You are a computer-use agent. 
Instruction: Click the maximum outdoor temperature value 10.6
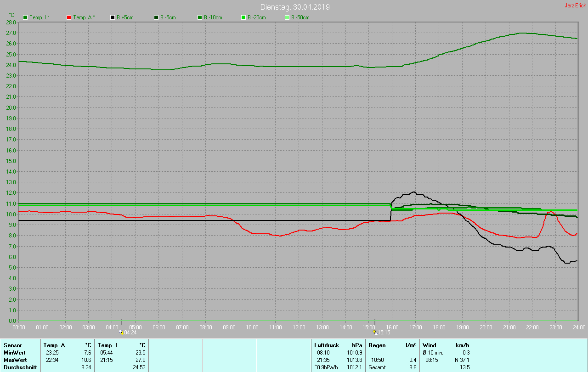tap(85, 360)
